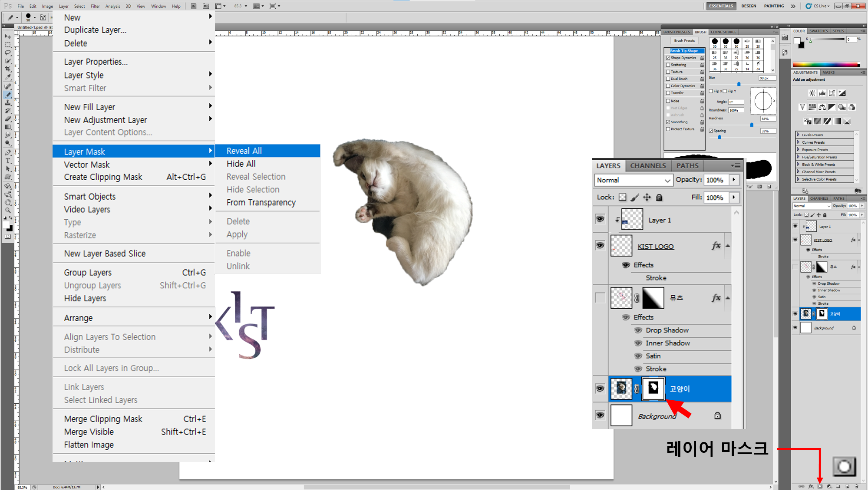Click the Brightness/Contrast adjustment icon
Screen dimensions: 868x491
812,93
